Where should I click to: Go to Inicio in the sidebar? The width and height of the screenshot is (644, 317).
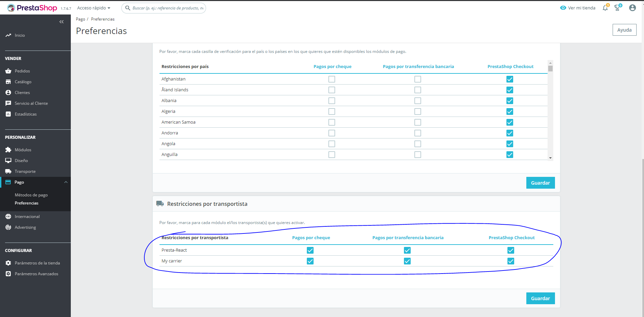(x=20, y=35)
